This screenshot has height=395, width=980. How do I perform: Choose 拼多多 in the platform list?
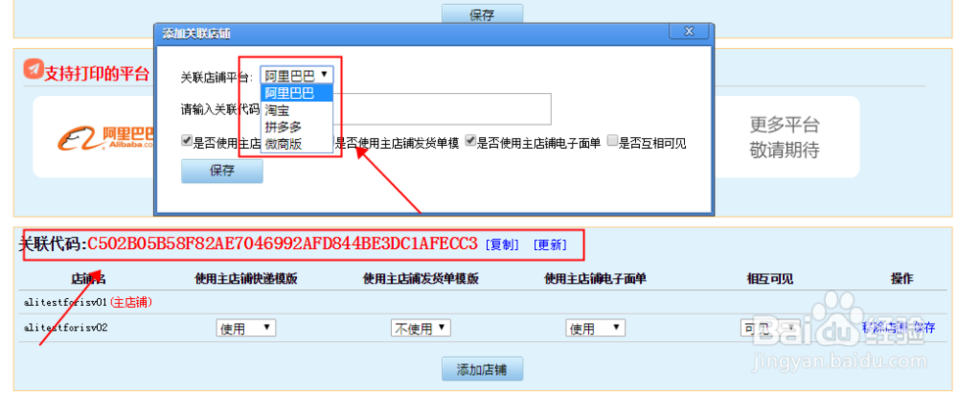pos(297,126)
